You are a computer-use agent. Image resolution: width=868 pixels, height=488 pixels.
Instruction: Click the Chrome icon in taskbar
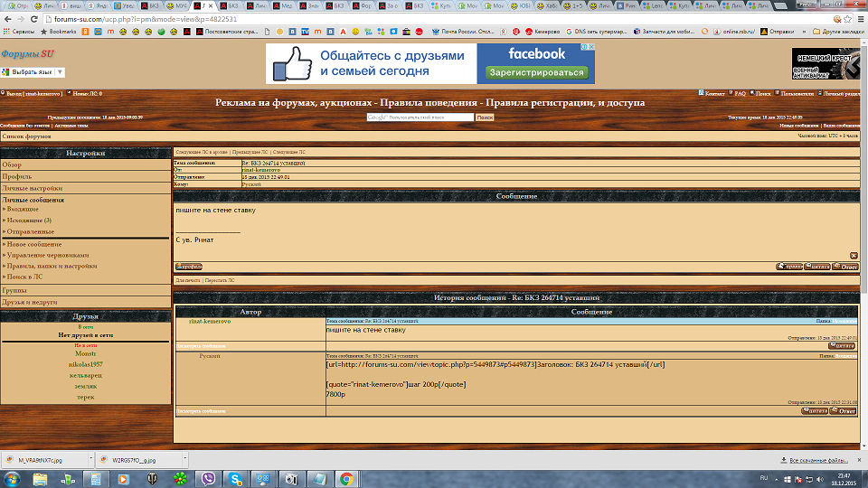346,478
